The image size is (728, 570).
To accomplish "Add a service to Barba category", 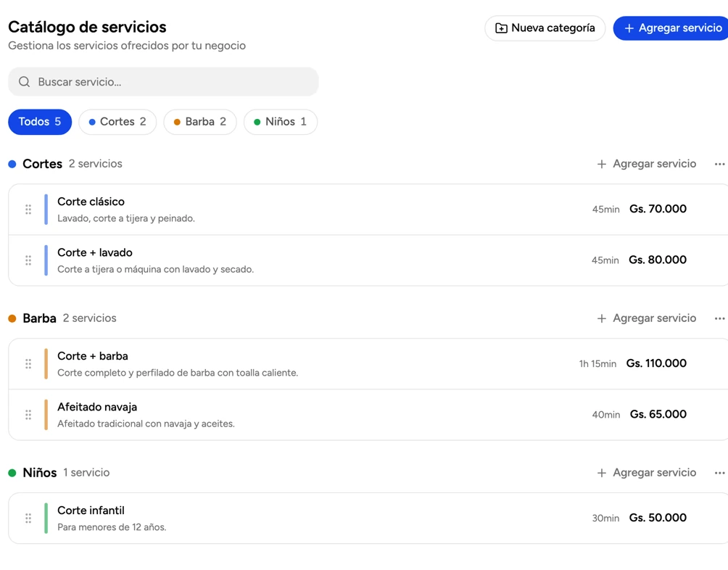I will click(x=646, y=318).
